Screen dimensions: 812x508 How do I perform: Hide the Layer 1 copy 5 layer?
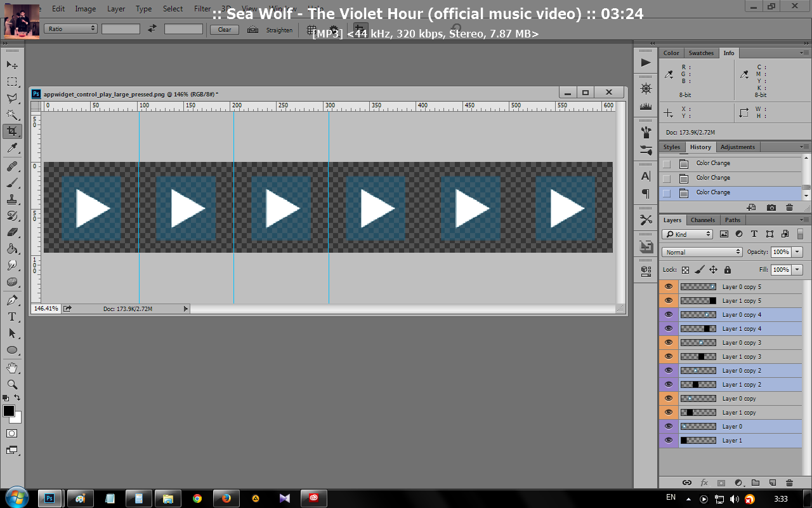(669, 300)
